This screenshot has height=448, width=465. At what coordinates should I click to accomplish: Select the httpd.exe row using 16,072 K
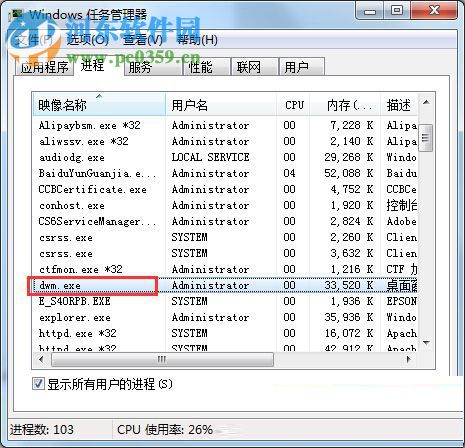point(225,333)
